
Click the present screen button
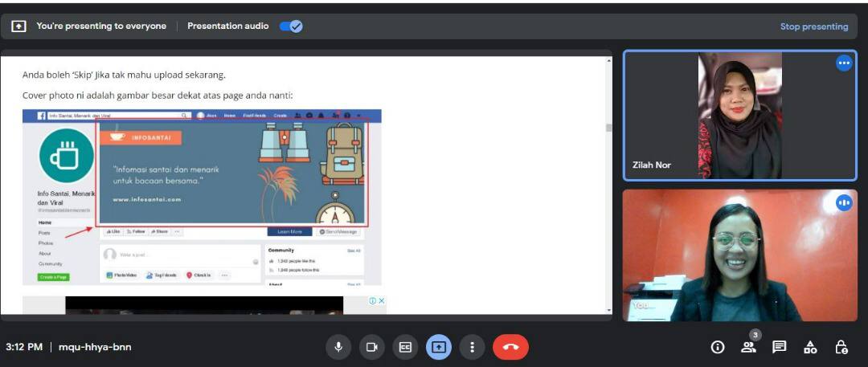[439, 347]
